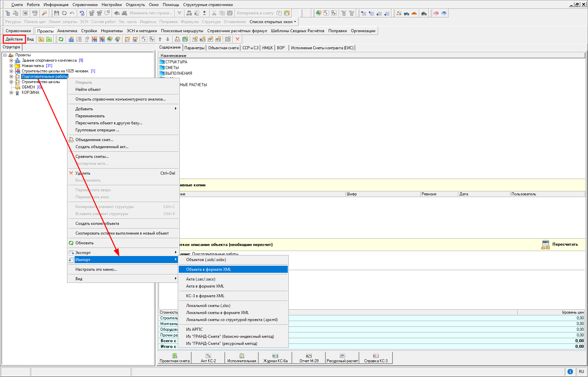This screenshot has width=588, height=377.
Task: Click the magnifier search icon in top toolbar
Action: 44,13
